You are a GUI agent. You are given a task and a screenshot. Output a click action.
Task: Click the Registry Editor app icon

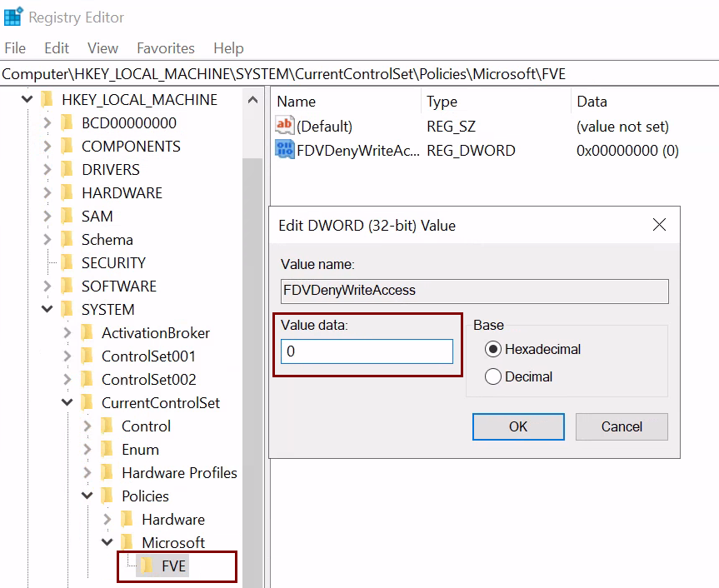point(12,17)
